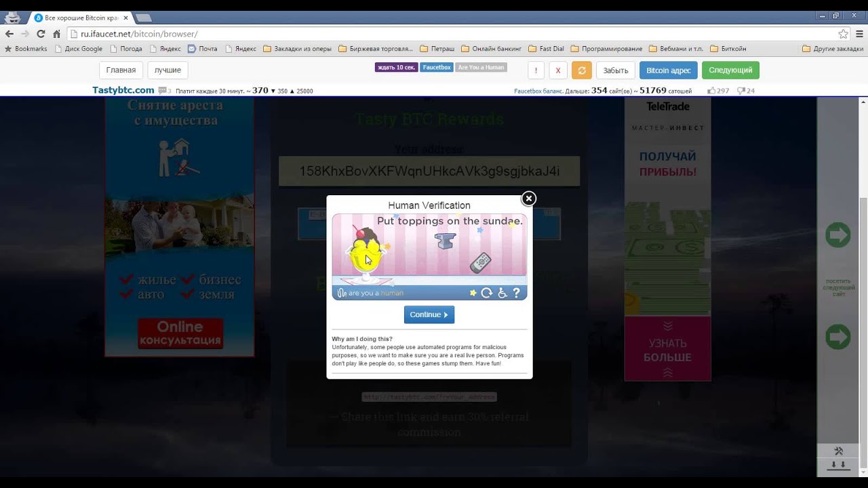Click the thumbs up icon with 297
868x488 pixels.
(711, 90)
